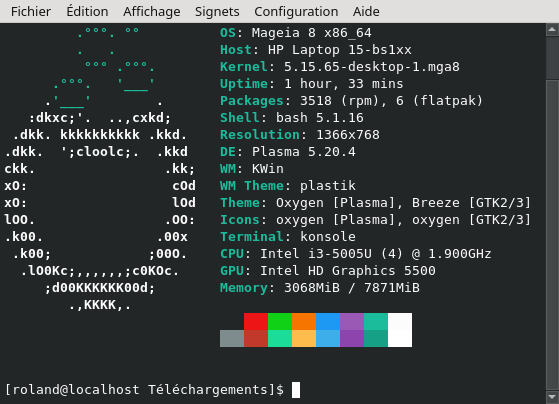The image size is (559, 404).
Task: Click the bright red color block
Action: tap(256, 322)
